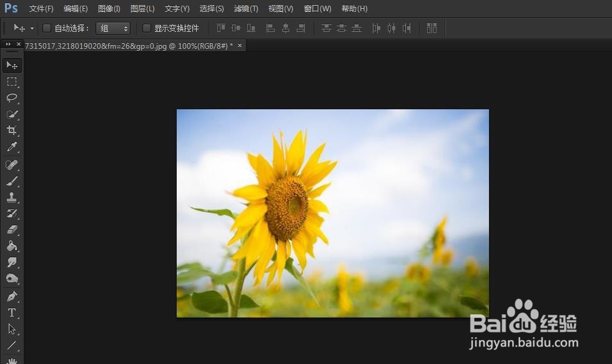Click Distribute Right Edges button
This screenshot has width=612, height=364.
point(407,28)
